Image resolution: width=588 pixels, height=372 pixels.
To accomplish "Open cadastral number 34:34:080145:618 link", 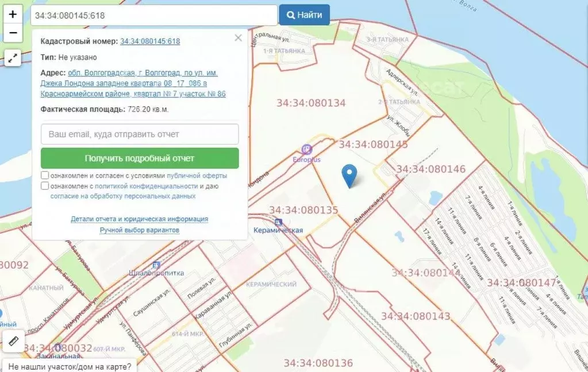I will (150, 41).
